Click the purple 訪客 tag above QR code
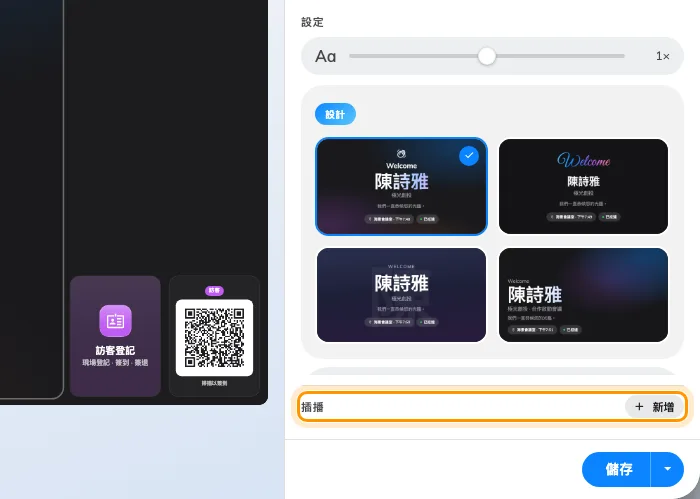The image size is (700, 499). 214,291
